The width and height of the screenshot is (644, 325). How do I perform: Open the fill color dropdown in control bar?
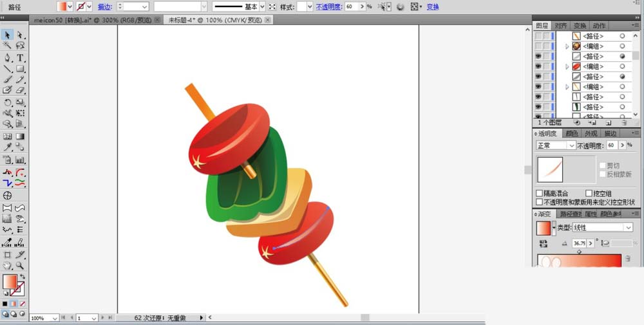click(70, 6)
